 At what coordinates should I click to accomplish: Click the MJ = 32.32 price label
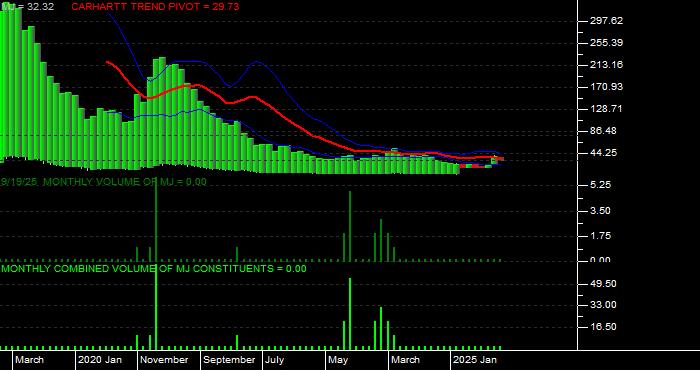pos(28,7)
